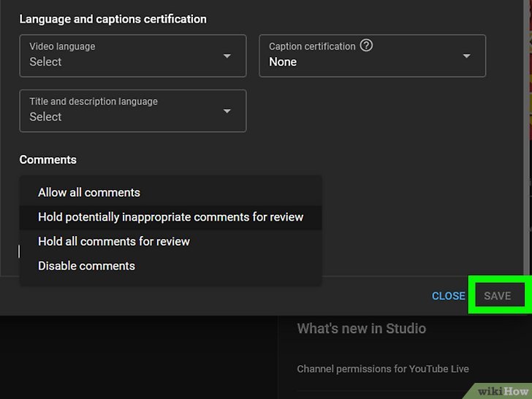This screenshot has width=532, height=399.
Task: Choose 'Hold potentially inappropriate comments for review'
Action: point(170,217)
